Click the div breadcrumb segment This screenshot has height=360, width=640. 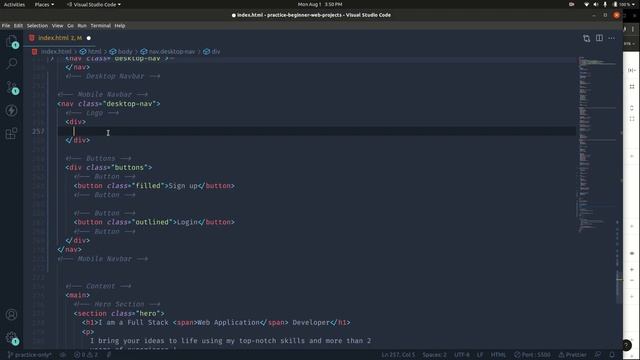click(x=212, y=51)
